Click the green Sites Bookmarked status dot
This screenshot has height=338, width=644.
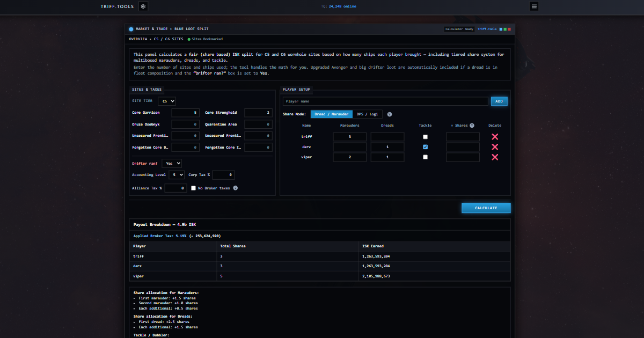(x=189, y=39)
